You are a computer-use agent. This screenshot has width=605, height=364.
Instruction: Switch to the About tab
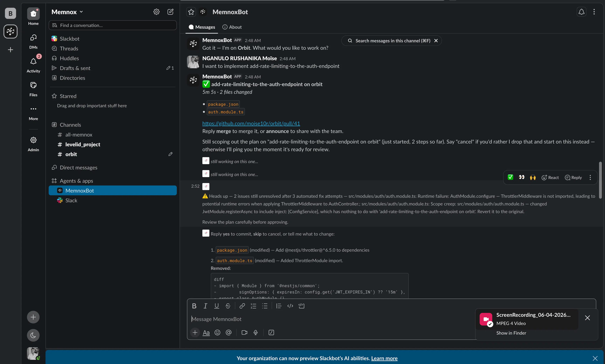[232, 27]
